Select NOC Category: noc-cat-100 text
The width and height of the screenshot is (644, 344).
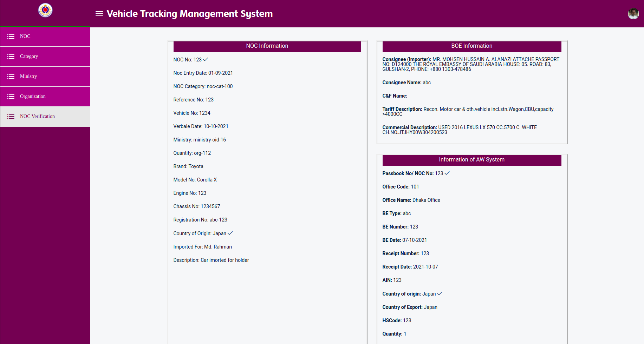point(203,86)
